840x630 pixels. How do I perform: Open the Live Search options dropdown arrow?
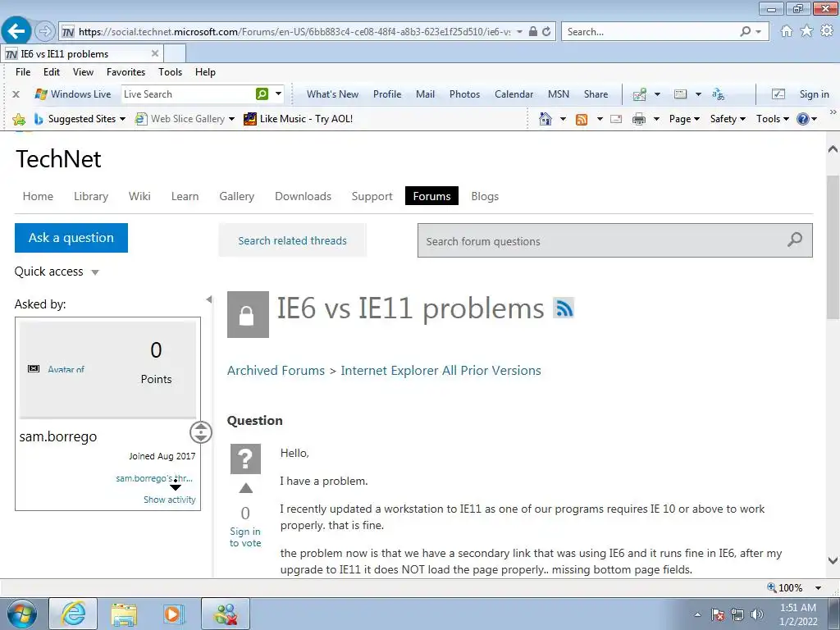[x=279, y=94]
